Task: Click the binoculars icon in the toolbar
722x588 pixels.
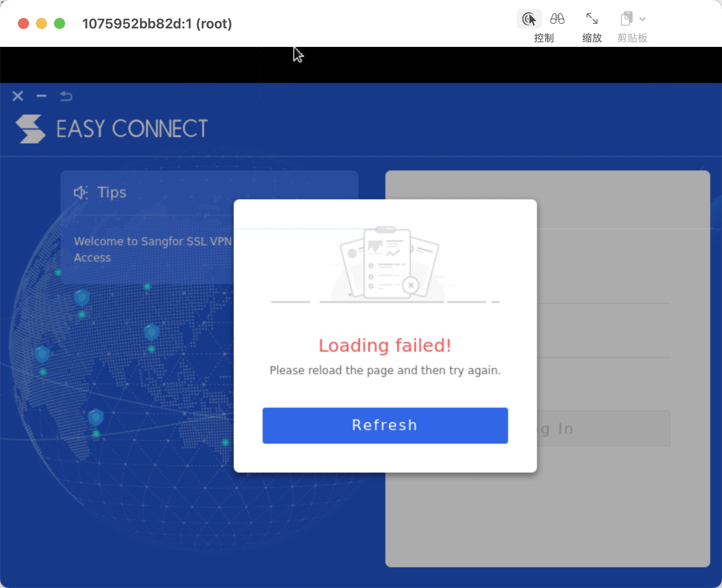Action: (557, 19)
